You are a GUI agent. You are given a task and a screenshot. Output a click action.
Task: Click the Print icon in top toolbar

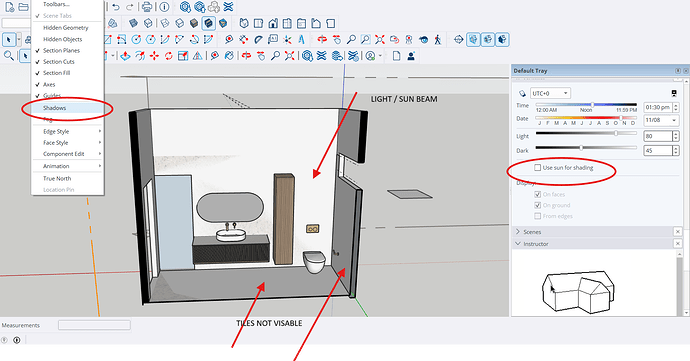point(147,7)
